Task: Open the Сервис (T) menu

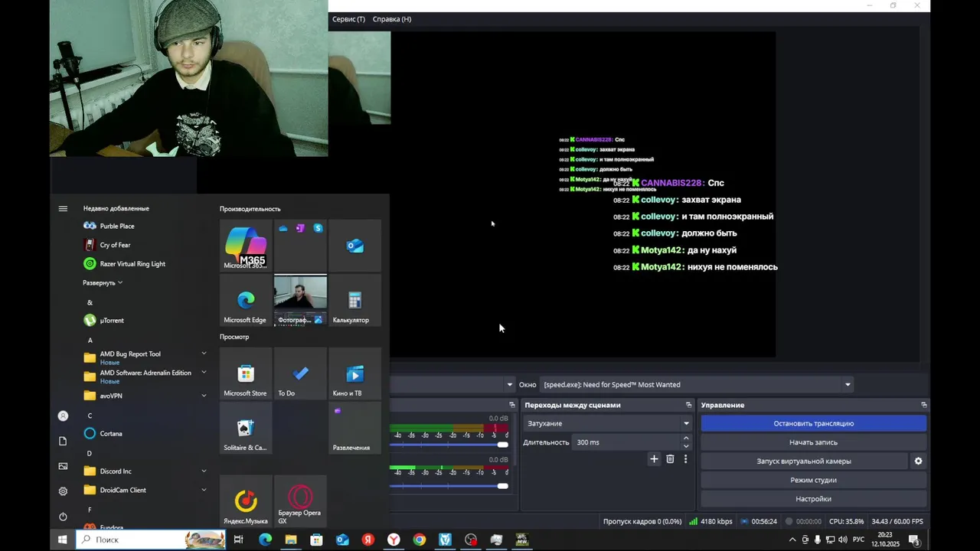Action: pyautogui.click(x=348, y=19)
